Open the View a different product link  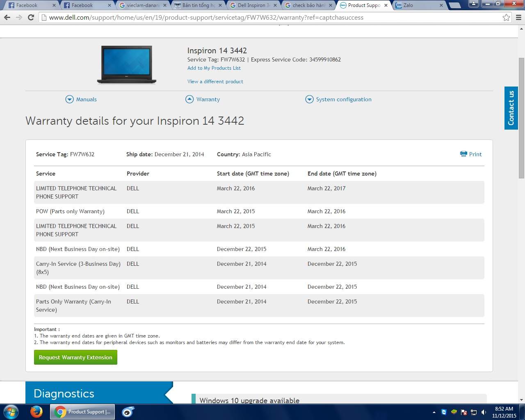pyautogui.click(x=215, y=82)
